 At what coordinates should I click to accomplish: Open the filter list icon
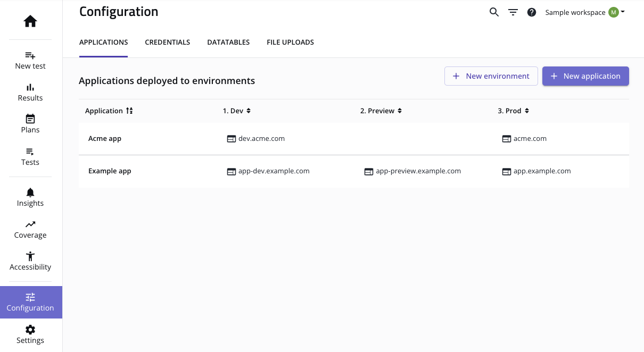(513, 12)
